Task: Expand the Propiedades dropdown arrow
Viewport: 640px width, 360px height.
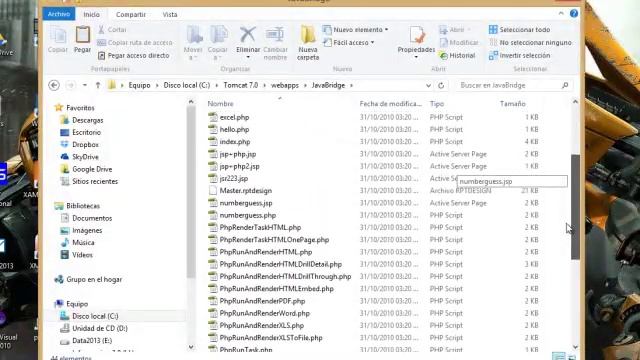Action: (x=416, y=57)
